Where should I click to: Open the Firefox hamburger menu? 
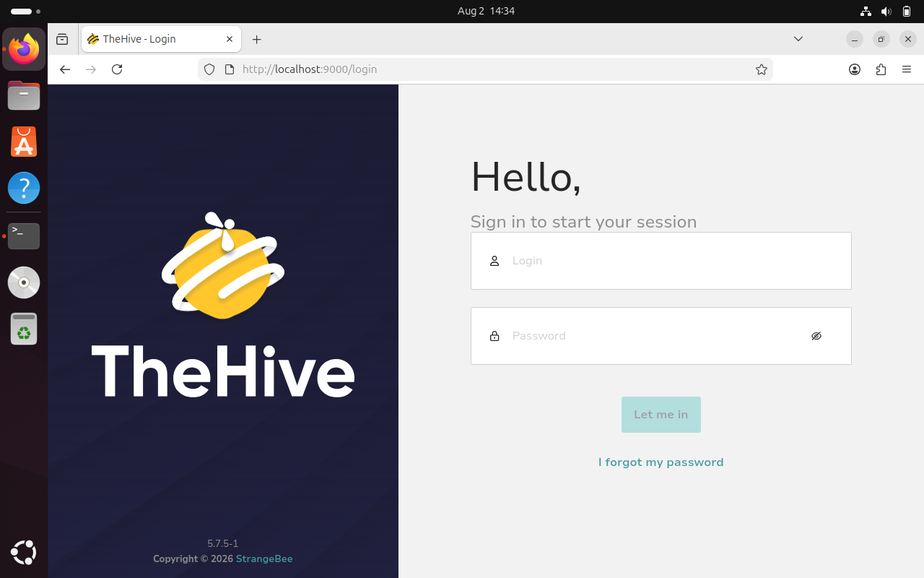(x=907, y=69)
